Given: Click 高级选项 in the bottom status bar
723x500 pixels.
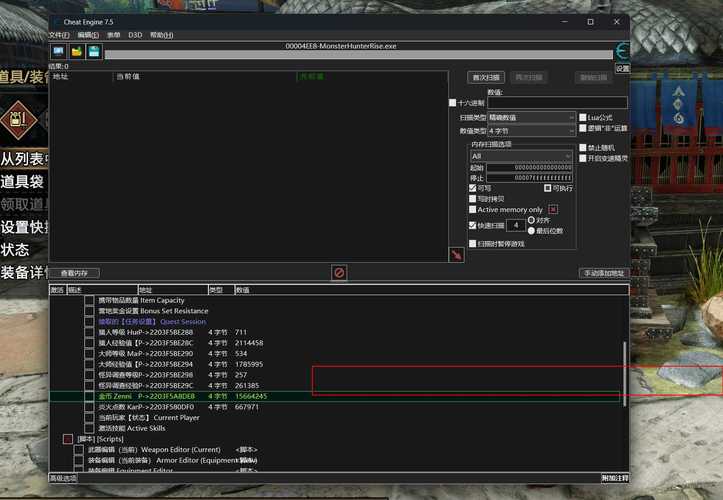Looking at the screenshot, I should [64, 478].
